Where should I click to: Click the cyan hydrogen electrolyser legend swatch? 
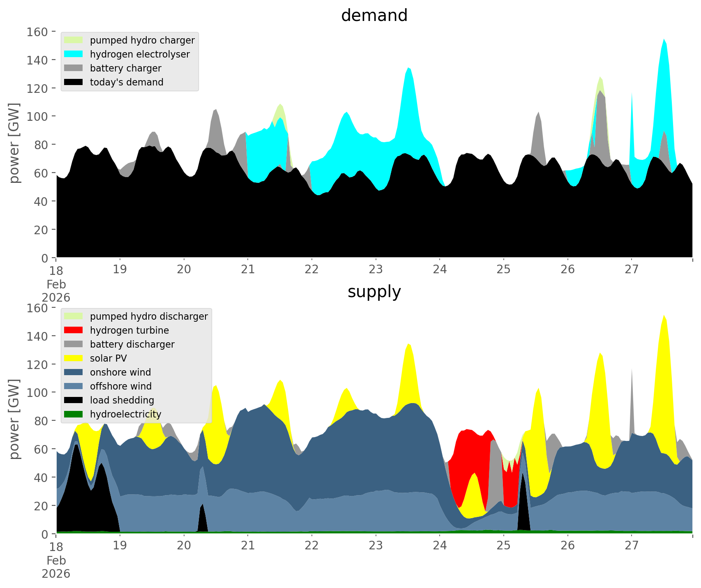pyautogui.click(x=74, y=54)
